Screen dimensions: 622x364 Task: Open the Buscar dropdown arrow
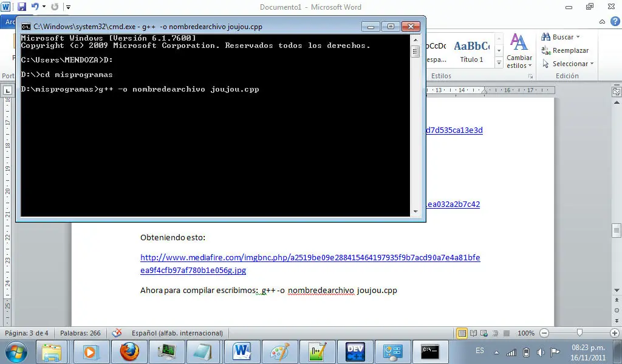[578, 37]
